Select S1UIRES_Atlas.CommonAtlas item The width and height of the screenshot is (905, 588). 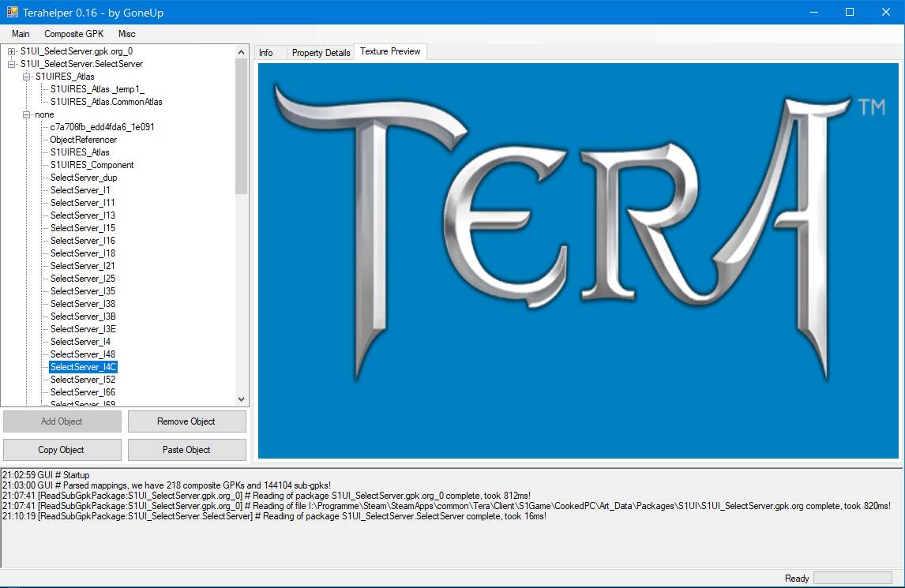coord(106,102)
